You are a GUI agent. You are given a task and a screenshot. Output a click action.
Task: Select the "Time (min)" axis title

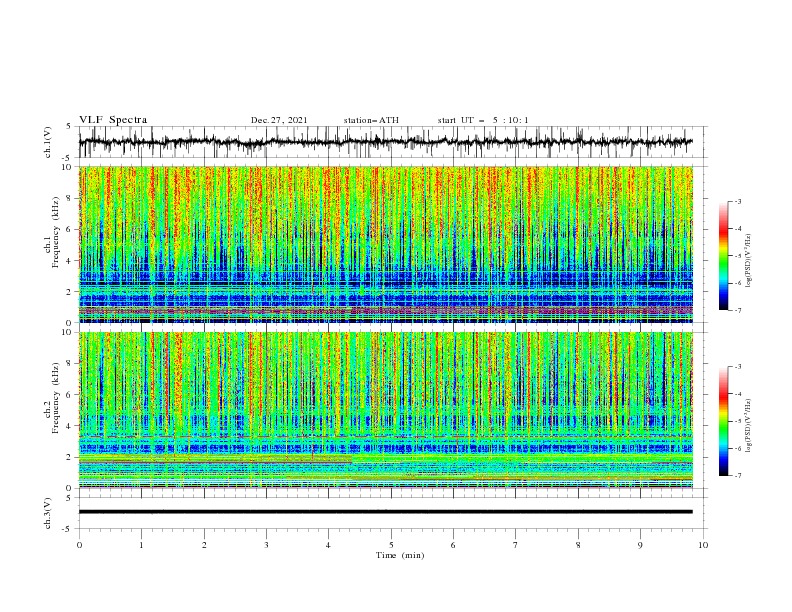[400, 555]
